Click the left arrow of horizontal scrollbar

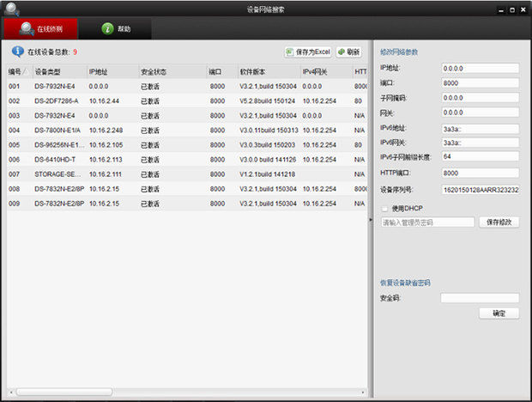pyautogui.click(x=11, y=393)
